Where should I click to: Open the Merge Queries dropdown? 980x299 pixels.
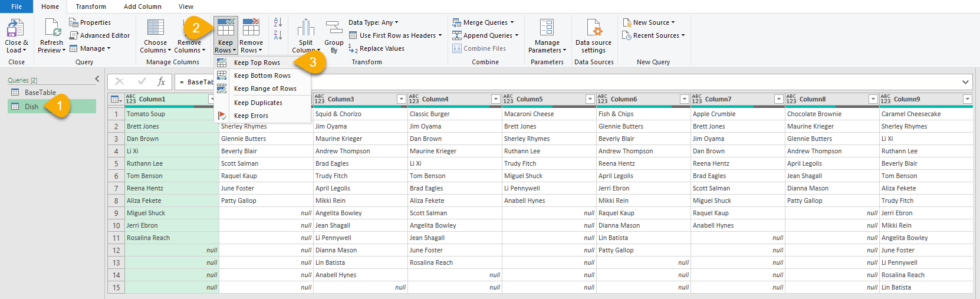512,22
